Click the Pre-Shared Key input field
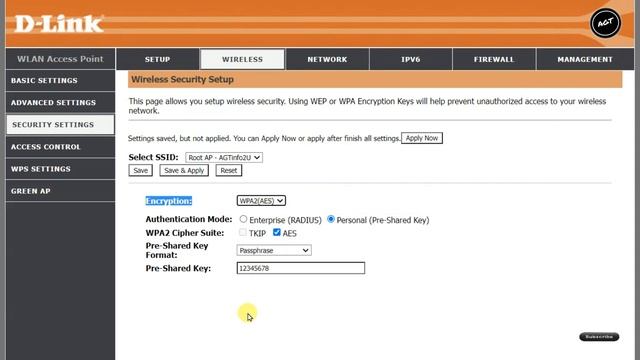This screenshot has height=360, width=640. 301,268
